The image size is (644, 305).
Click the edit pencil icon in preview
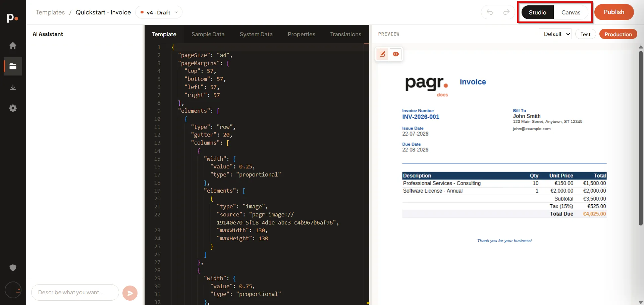click(x=382, y=54)
